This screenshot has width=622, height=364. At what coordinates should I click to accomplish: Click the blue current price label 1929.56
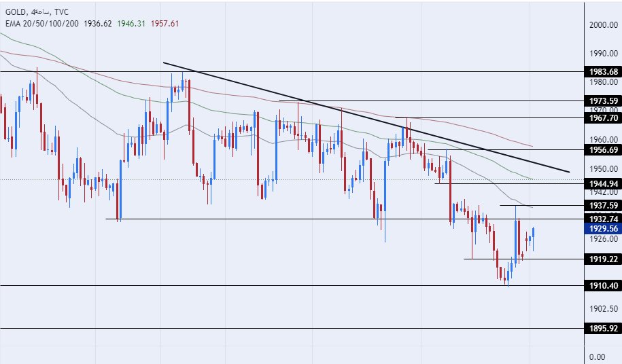tap(603, 230)
